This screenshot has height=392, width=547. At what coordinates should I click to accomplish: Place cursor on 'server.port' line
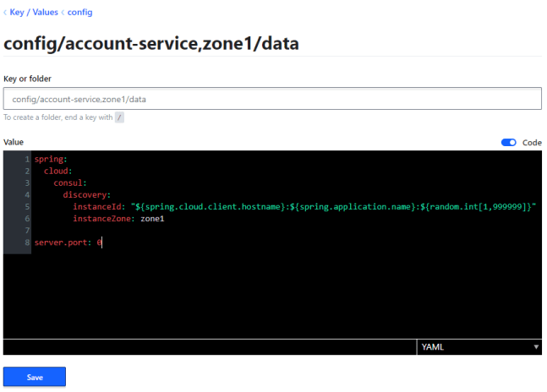68,242
